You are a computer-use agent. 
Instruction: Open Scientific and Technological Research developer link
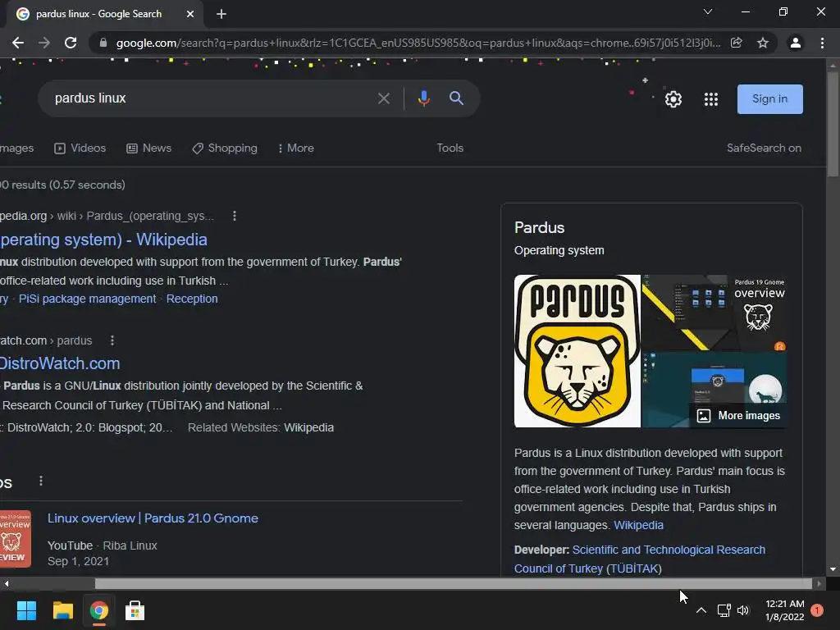pos(640,559)
